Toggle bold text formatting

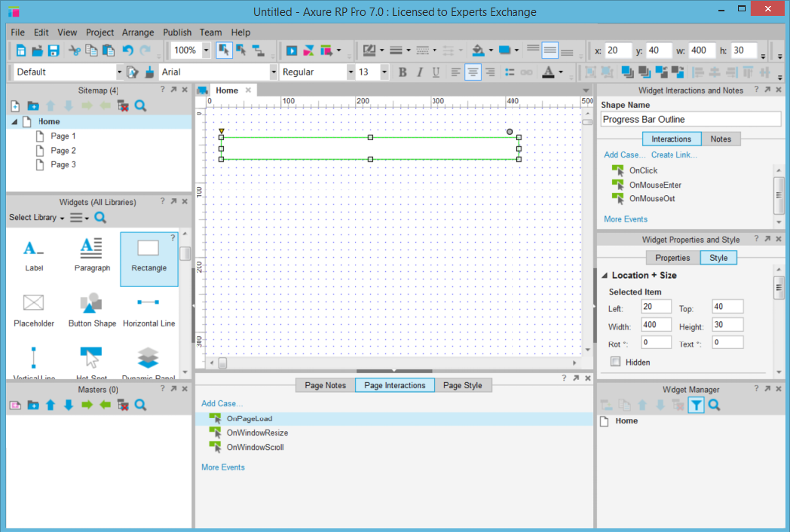[x=402, y=72]
